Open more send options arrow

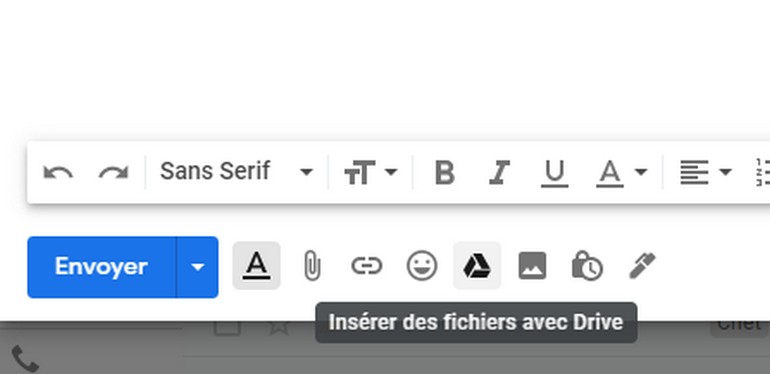(x=197, y=267)
